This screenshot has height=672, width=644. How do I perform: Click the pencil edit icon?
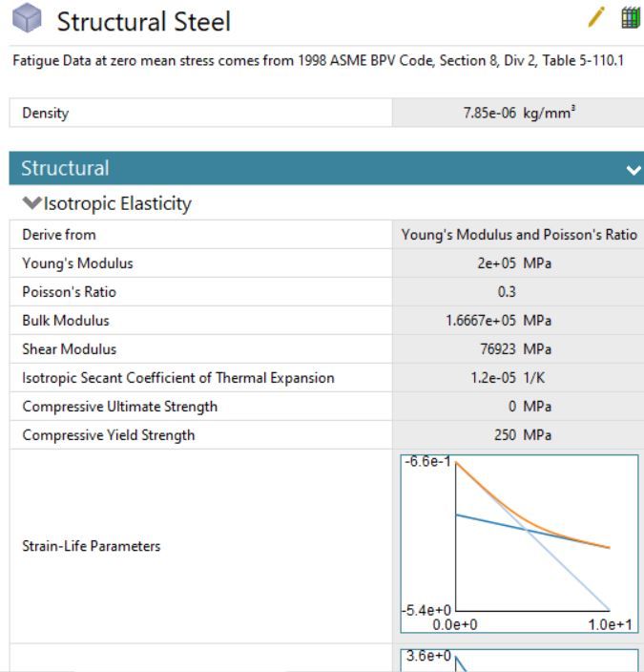tap(598, 17)
